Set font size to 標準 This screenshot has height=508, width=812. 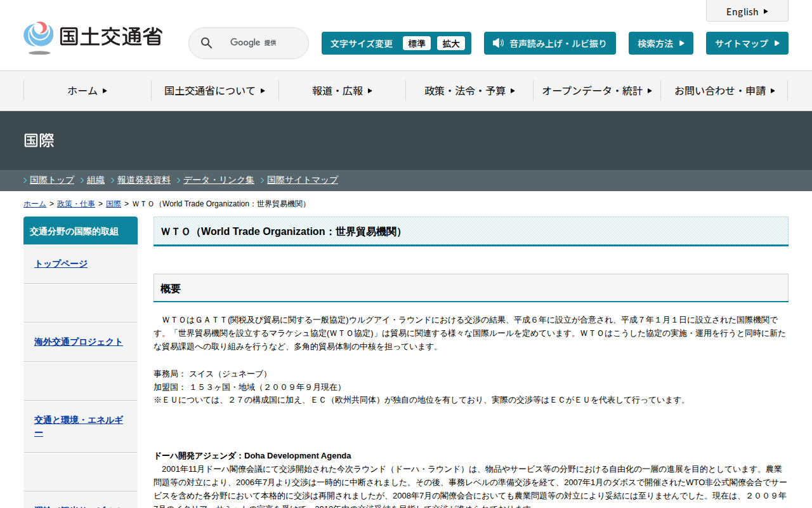[x=417, y=43]
